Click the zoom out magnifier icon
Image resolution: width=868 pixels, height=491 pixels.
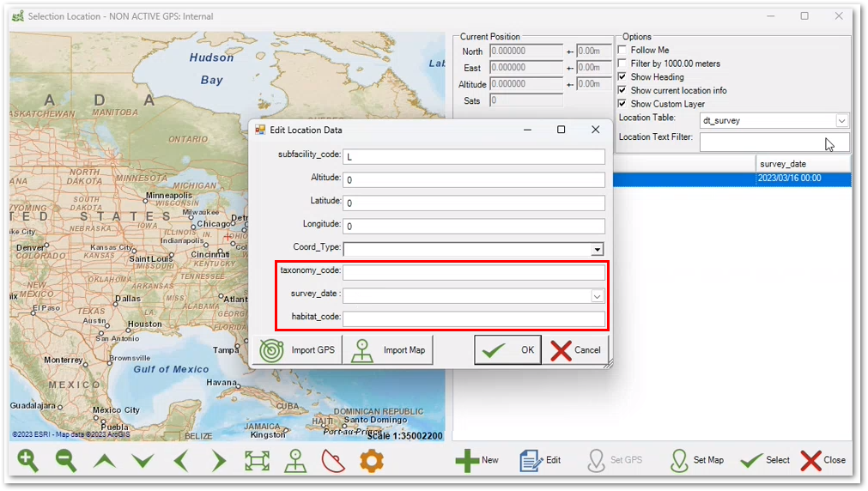click(x=66, y=460)
